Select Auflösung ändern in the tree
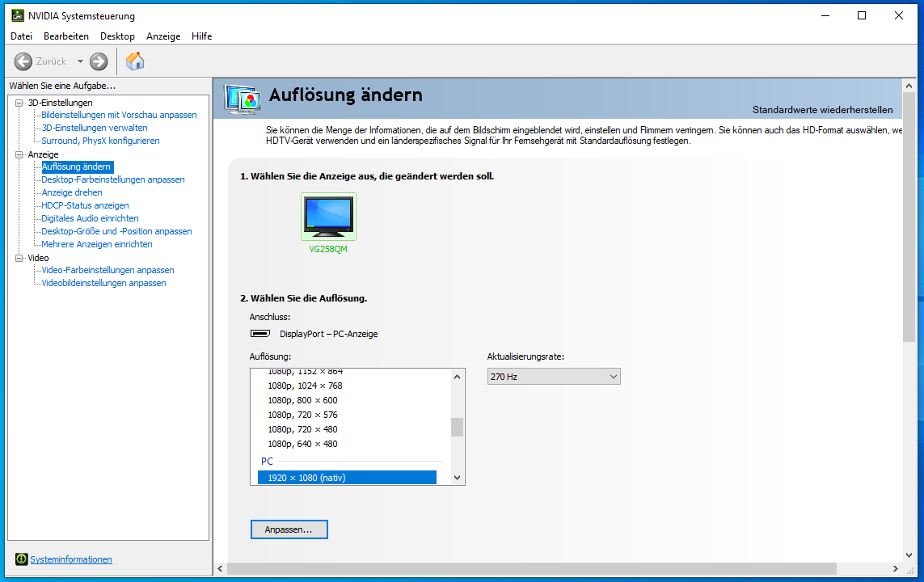The width and height of the screenshot is (924, 582). (76, 167)
